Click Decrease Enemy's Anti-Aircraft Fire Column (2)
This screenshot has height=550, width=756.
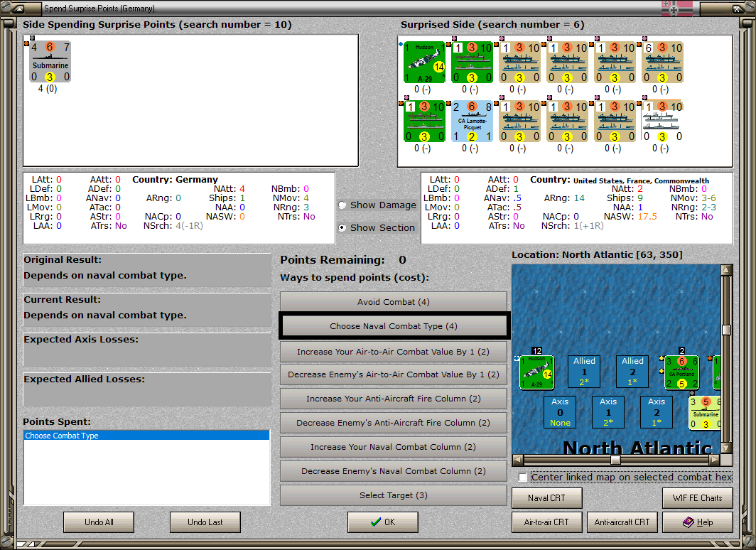[x=394, y=423]
